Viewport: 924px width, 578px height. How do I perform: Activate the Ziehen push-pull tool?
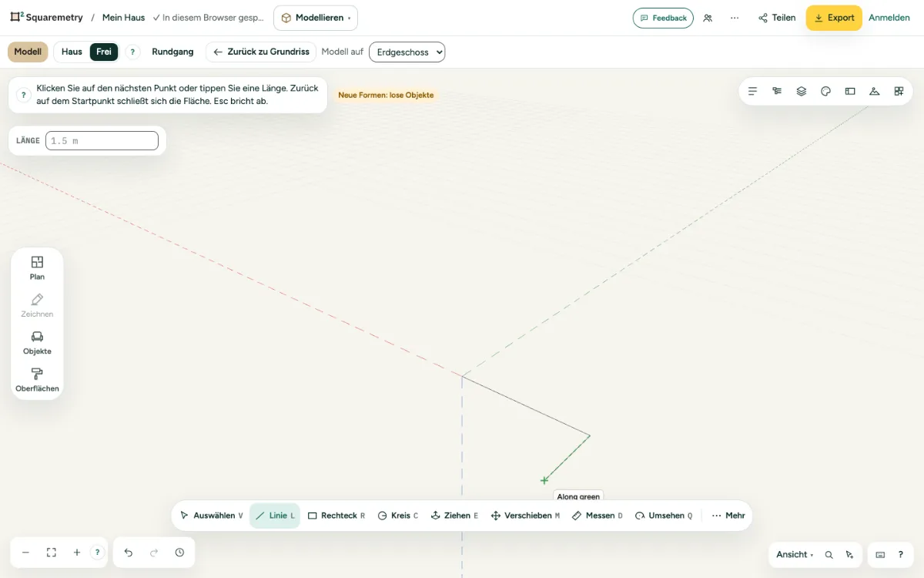click(x=454, y=516)
